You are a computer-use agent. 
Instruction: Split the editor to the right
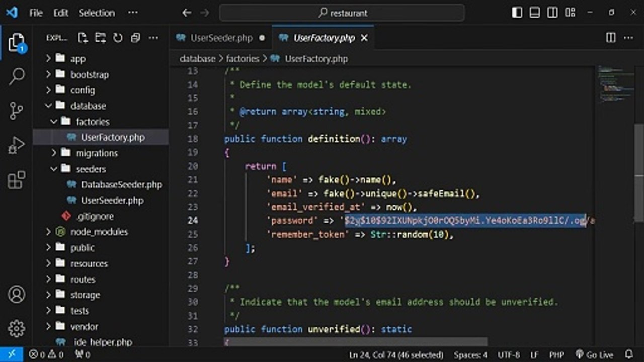611,38
